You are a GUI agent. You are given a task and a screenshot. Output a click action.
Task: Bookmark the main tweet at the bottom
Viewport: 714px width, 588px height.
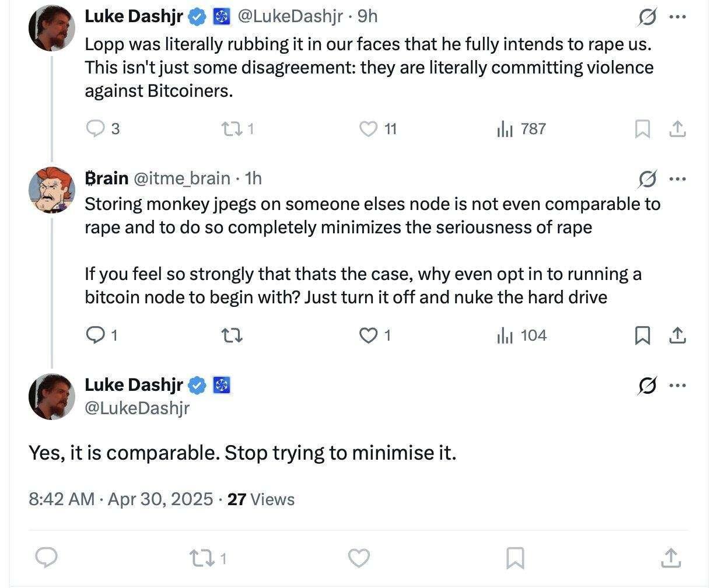point(514,558)
